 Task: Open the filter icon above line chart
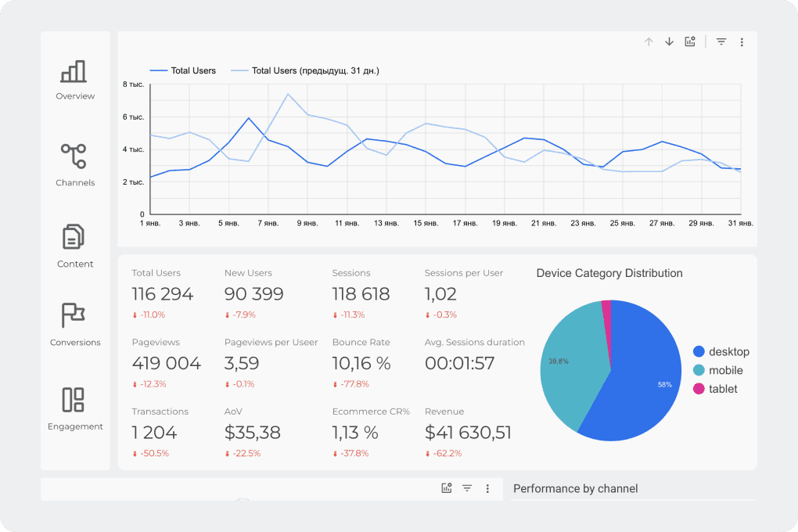721,41
